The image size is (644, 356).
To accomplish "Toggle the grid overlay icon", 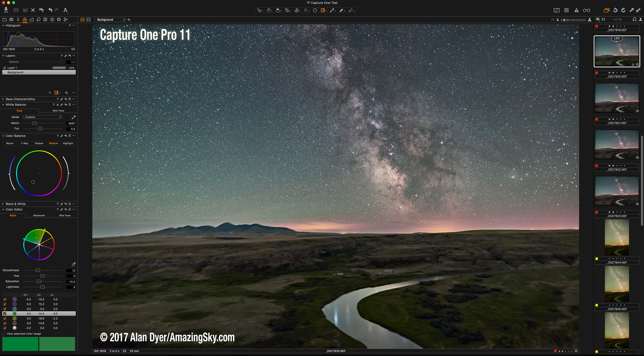I will 566,10.
